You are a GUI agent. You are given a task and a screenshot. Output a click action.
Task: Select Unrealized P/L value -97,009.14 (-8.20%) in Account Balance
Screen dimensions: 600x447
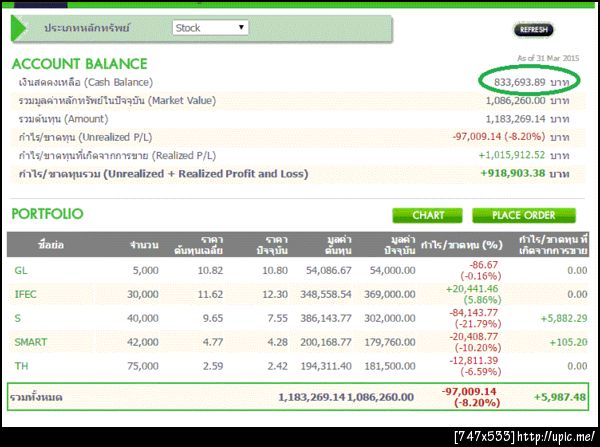(x=499, y=137)
